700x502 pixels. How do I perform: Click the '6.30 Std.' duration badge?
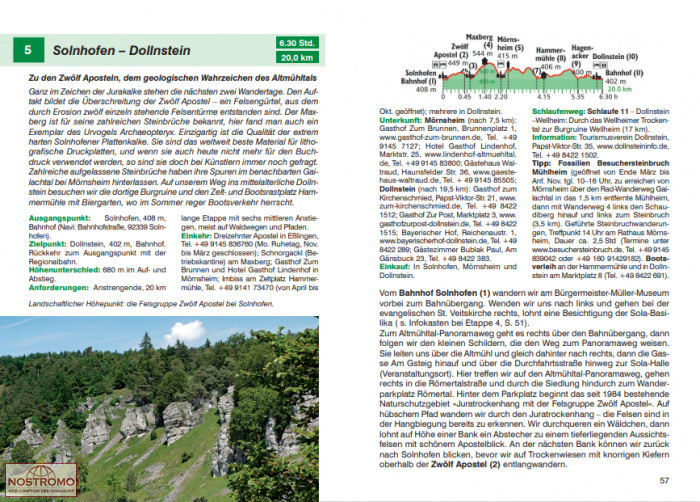297,43
